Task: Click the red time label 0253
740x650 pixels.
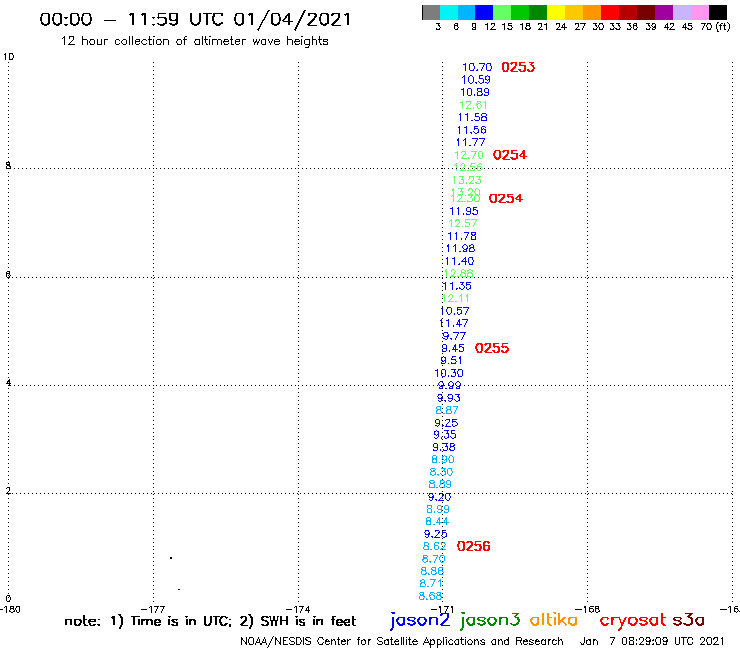Action: click(518, 67)
